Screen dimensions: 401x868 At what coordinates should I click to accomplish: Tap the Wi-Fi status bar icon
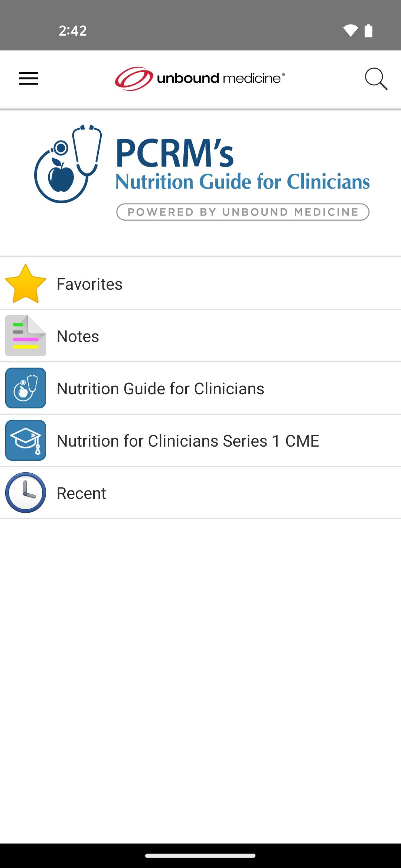(350, 30)
